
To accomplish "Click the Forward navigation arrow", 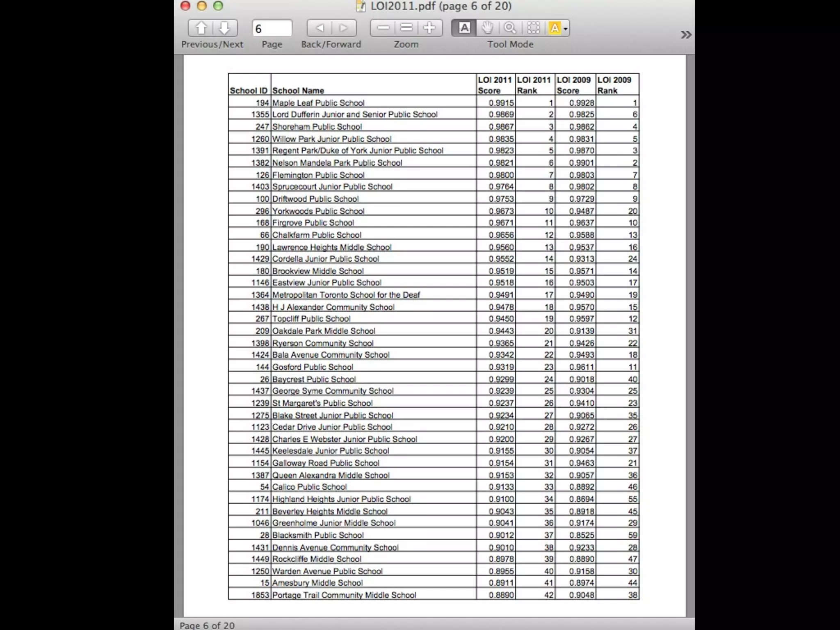I will pyautogui.click(x=343, y=28).
